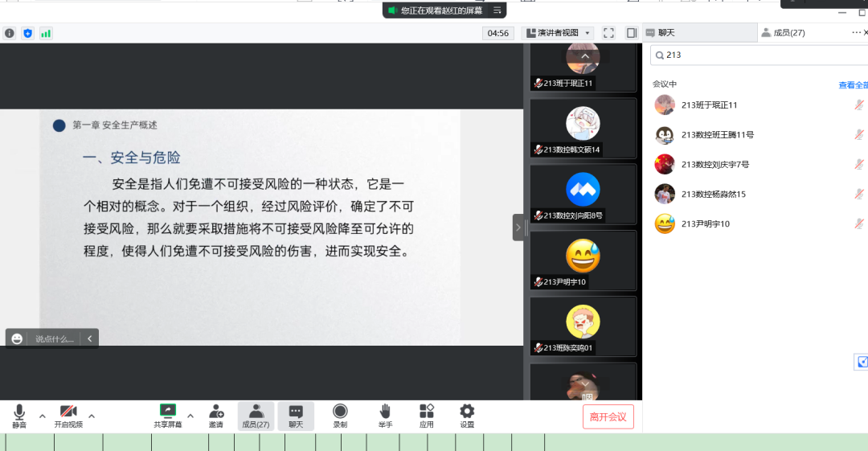Turn on video with the camera icon
The image size is (868, 451).
click(68, 412)
